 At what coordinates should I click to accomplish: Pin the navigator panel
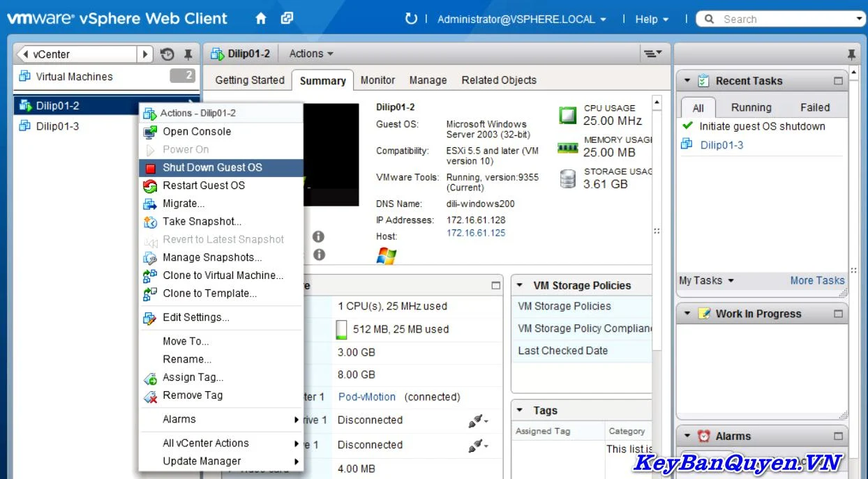188,54
